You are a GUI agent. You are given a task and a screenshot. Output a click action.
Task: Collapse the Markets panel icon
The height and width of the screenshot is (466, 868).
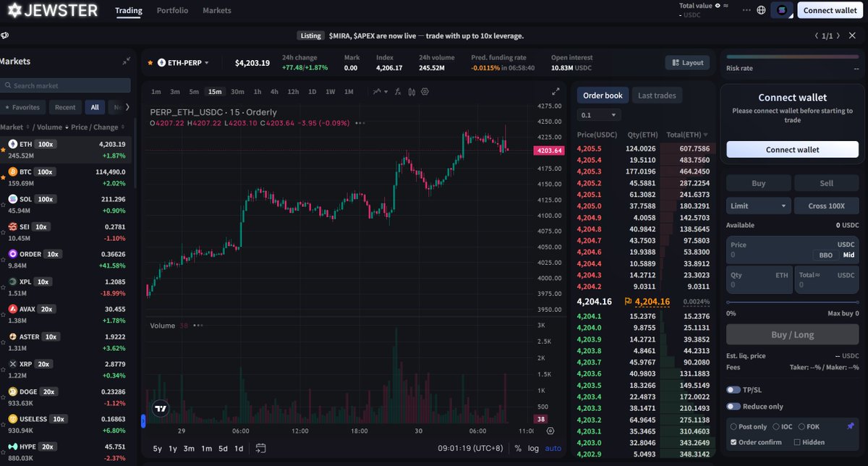[x=127, y=62]
